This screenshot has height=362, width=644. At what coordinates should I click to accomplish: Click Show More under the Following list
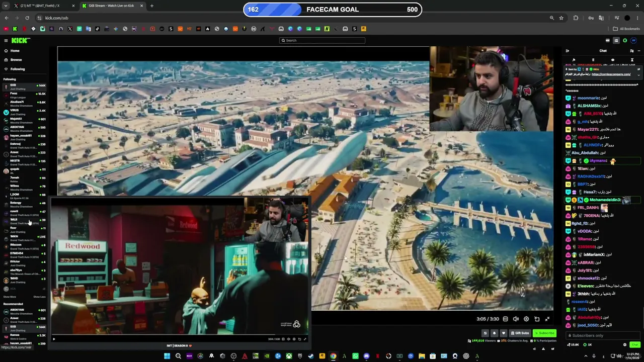(x=10, y=297)
